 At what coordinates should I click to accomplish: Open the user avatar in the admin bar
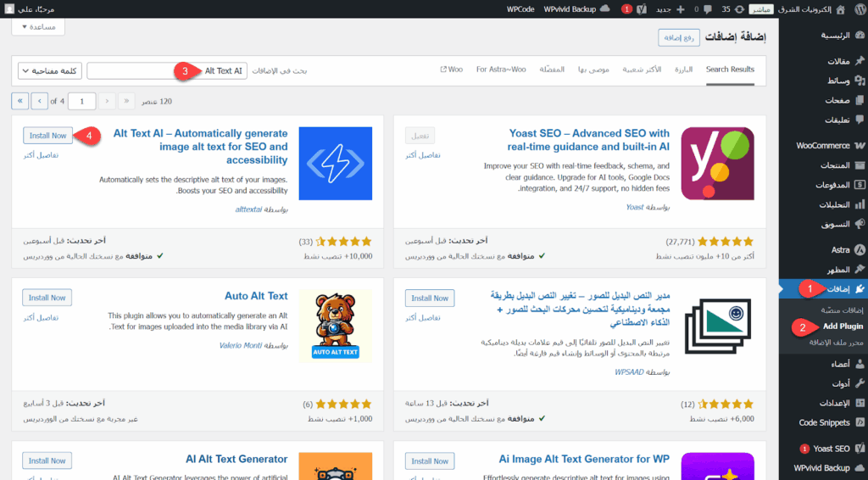point(9,8)
